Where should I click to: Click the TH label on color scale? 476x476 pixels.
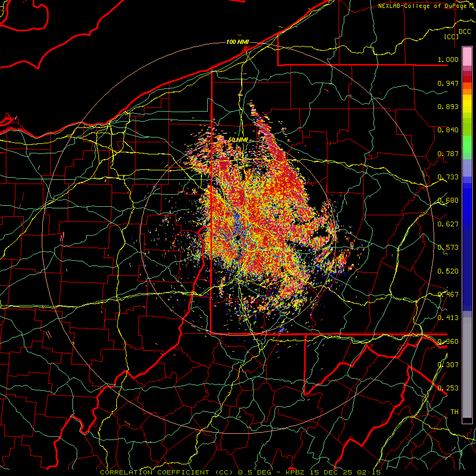(x=454, y=412)
